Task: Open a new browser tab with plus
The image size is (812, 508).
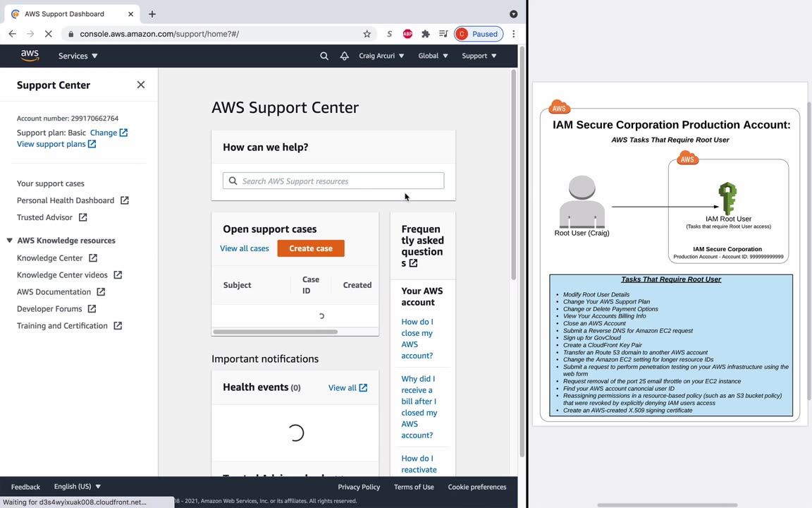Action: 152,14
